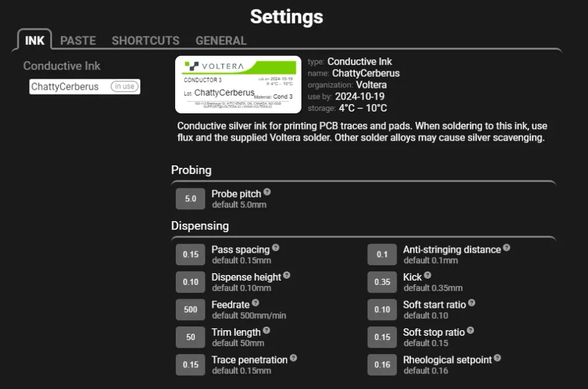Open the Feedrate help tooltip icon
The image size is (588, 389).
point(256,303)
